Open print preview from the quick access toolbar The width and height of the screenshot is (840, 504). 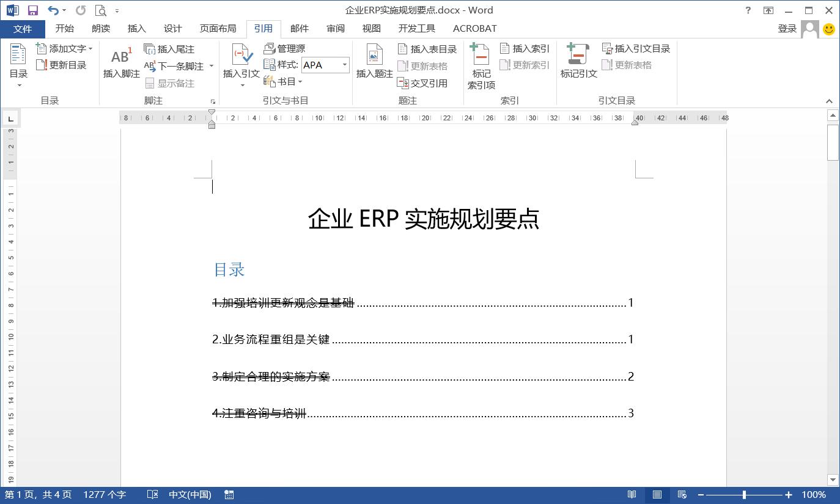pos(101,10)
